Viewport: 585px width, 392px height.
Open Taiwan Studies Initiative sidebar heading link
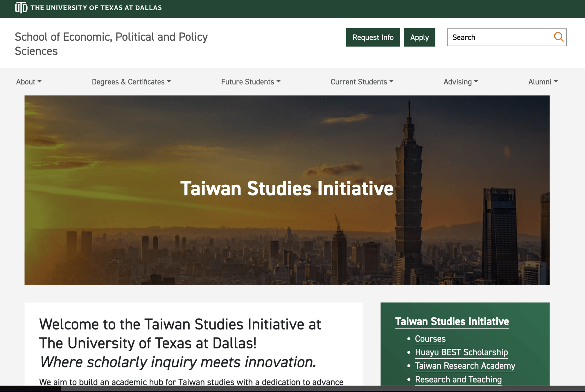tap(452, 321)
